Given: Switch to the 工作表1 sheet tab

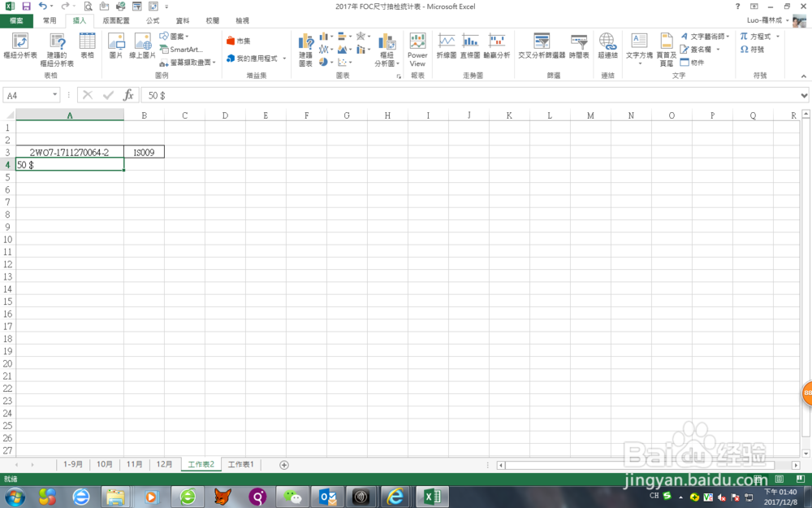Looking at the screenshot, I should [241, 464].
